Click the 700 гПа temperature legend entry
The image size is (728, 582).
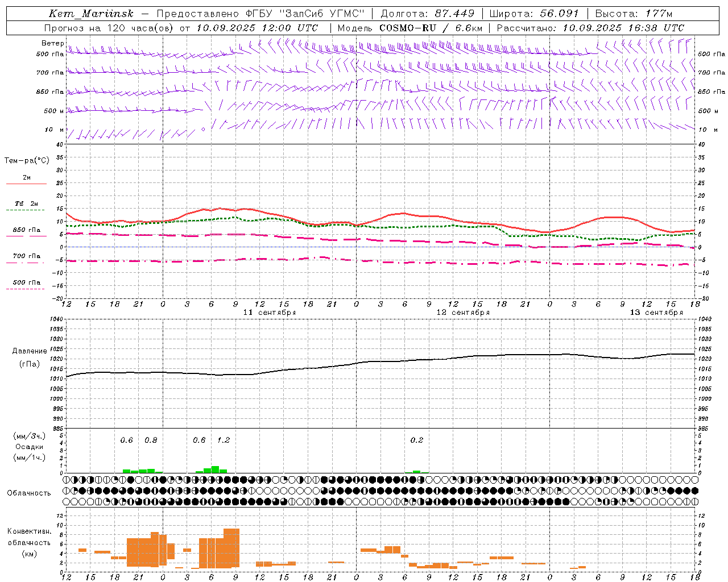tap(26, 258)
